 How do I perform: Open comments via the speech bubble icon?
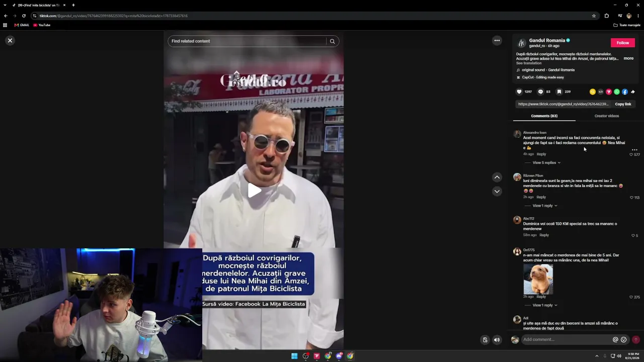coord(540,92)
